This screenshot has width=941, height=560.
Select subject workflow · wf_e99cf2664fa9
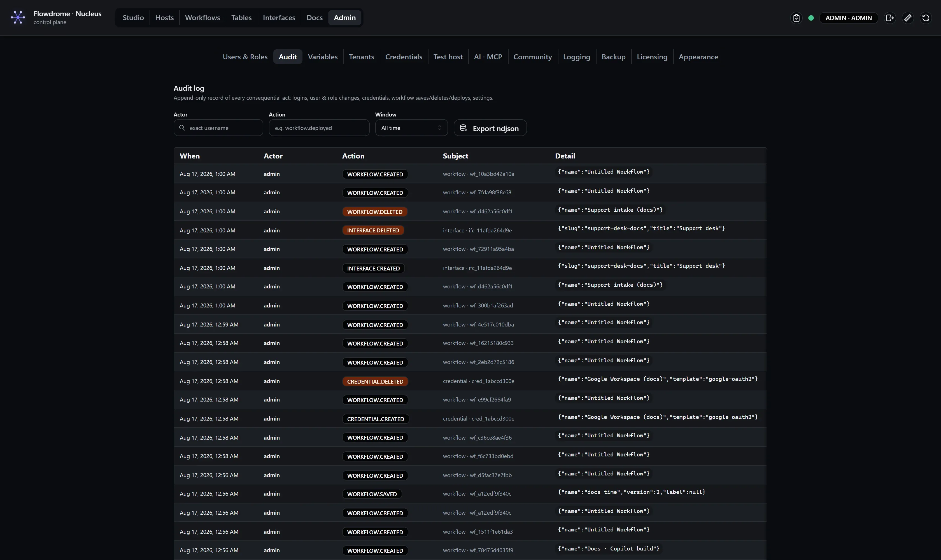tap(477, 400)
